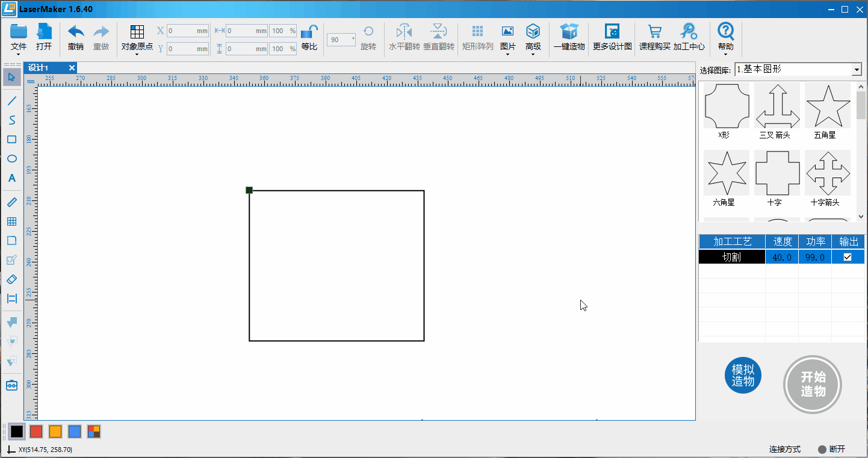Toggle the 等比 proportional lock
The image size is (868, 458).
(309, 31)
